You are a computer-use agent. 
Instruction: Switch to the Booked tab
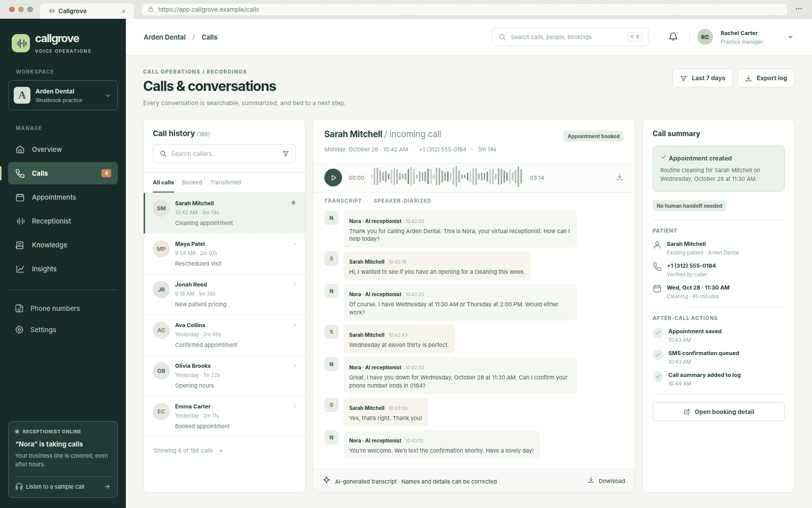(192, 182)
